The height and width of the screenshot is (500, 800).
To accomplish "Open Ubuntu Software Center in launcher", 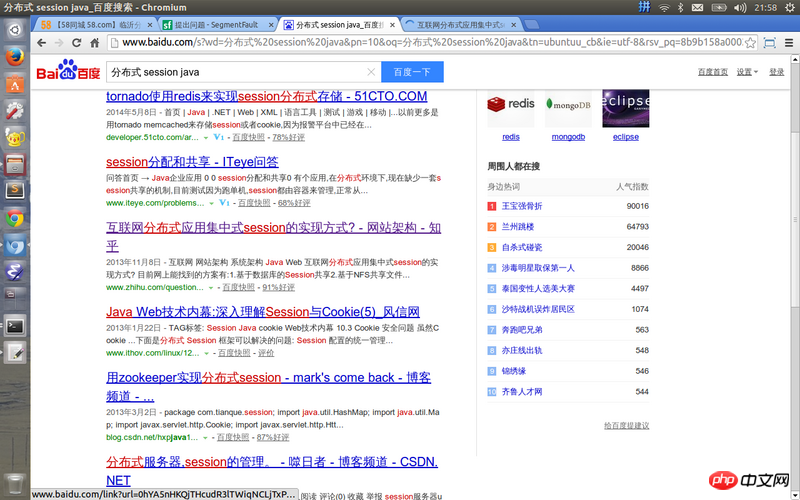I will 15,83.
